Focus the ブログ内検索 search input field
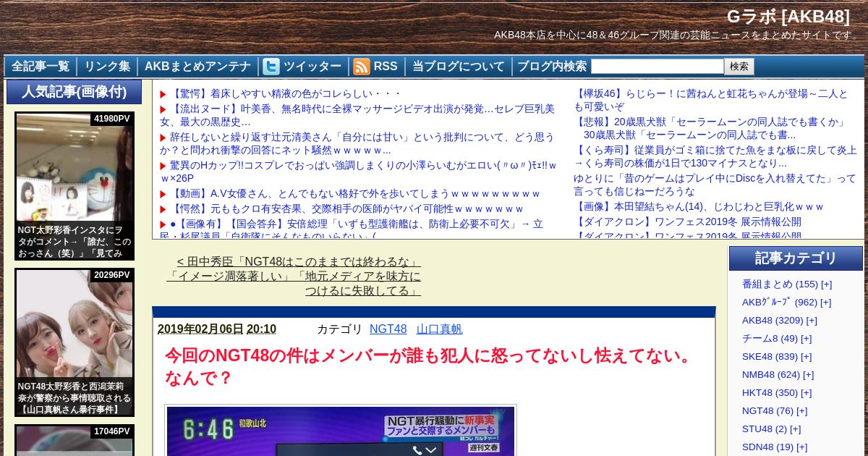868x456 pixels. point(658,67)
